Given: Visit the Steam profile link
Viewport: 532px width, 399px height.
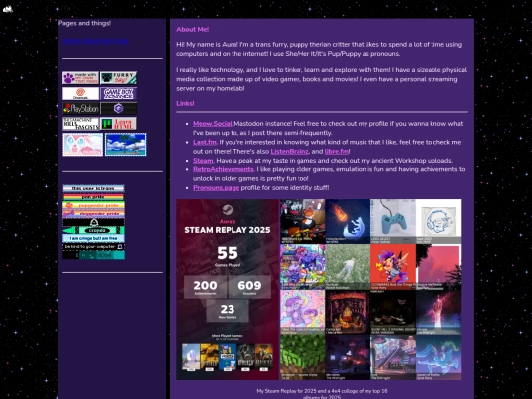Looking at the screenshot, I should tap(203, 161).
